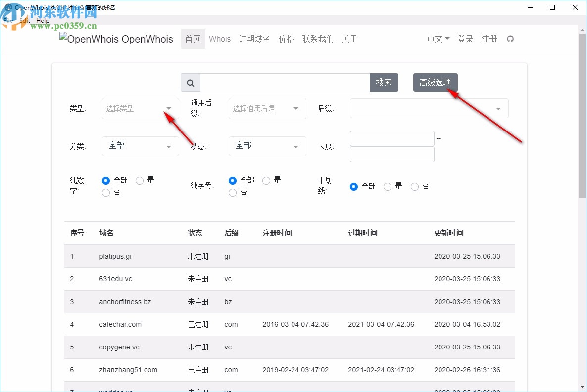The image size is (587, 392).
Task: Open the 选择类型 dropdown
Action: (140, 108)
